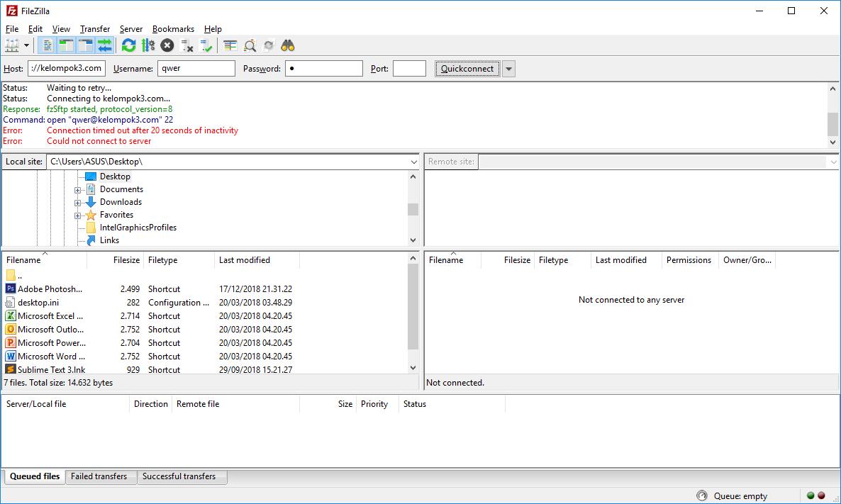841x504 pixels.
Task: Toggle processing of the transfer queue
Action: pyautogui.click(x=147, y=46)
